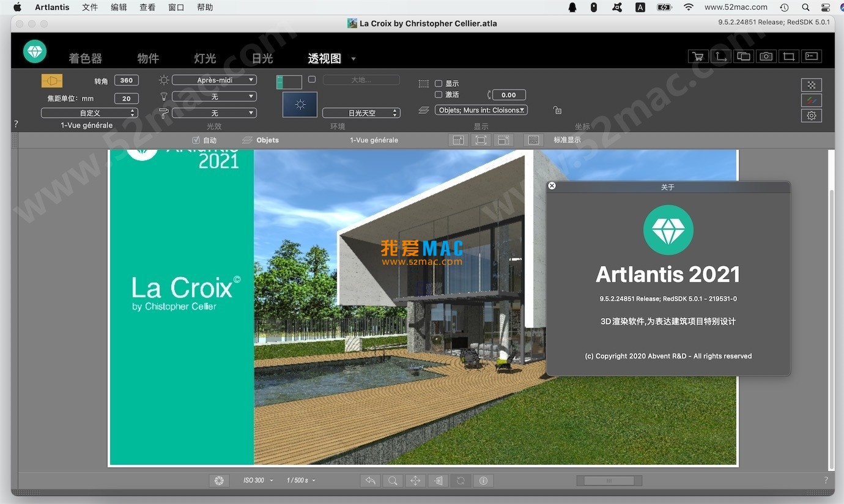The height and width of the screenshot is (504, 844).
Task: Click the colored lines icon
Action: point(812,100)
